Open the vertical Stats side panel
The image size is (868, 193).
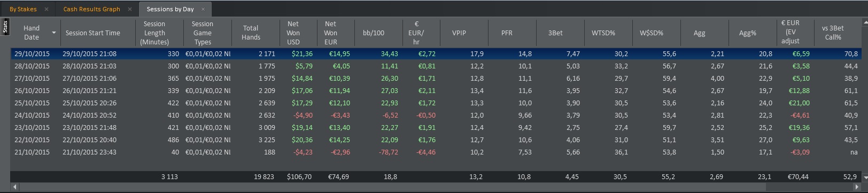pos(5,27)
